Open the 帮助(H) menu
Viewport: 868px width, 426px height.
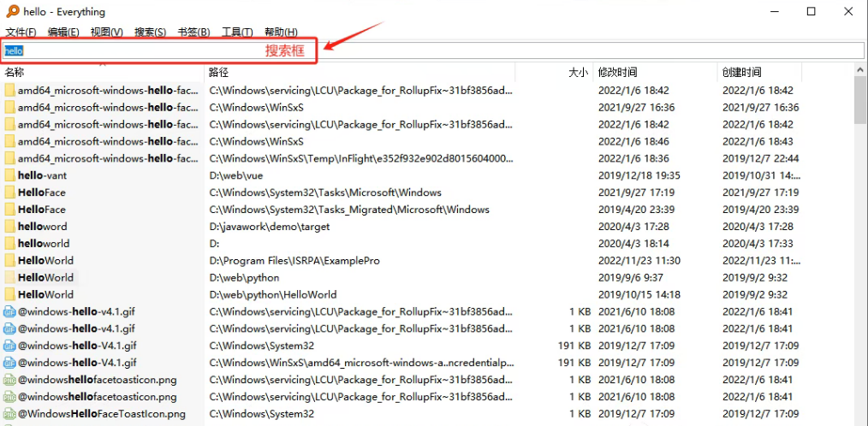point(281,33)
